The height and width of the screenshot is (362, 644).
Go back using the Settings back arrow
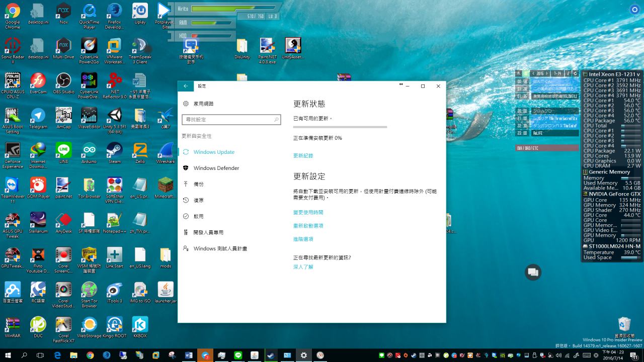tap(186, 86)
